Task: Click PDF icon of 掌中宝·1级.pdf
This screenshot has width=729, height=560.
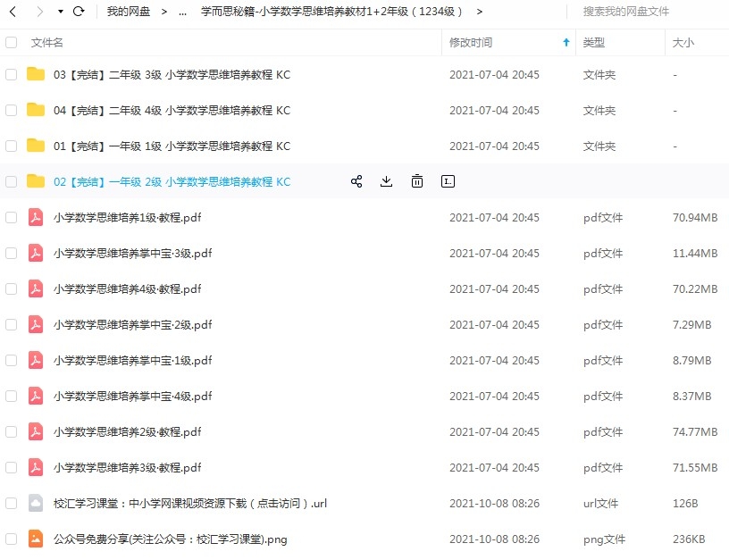Action: 36,360
